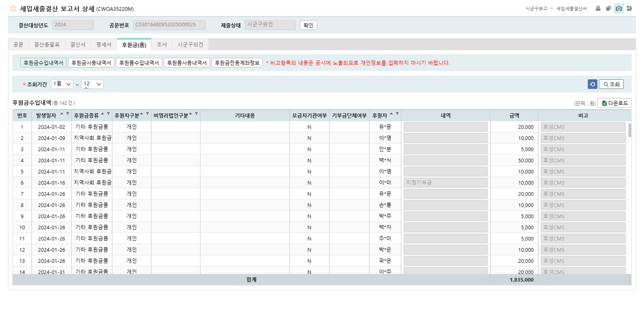Switch to the 공문 tab

tap(18, 45)
